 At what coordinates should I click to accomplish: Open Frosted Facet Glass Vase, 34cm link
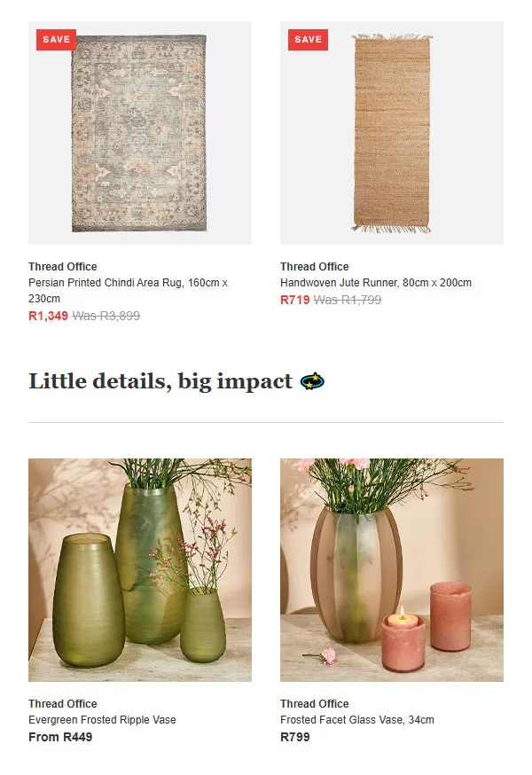(x=357, y=720)
